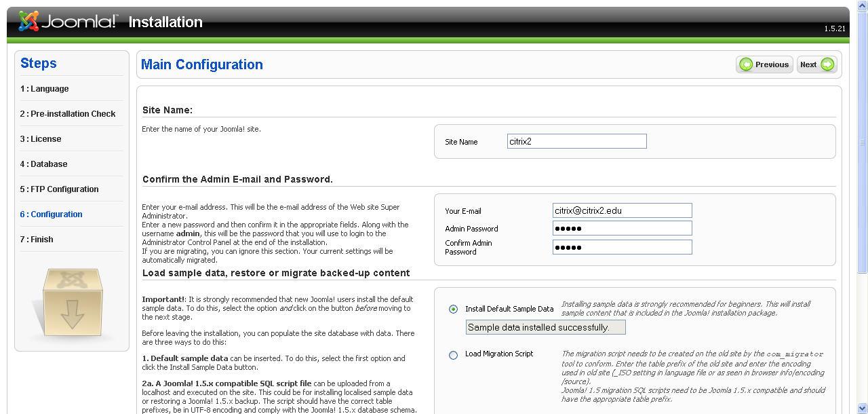Click 'Enter the name of your Joomla! site.' text

[x=201, y=129]
